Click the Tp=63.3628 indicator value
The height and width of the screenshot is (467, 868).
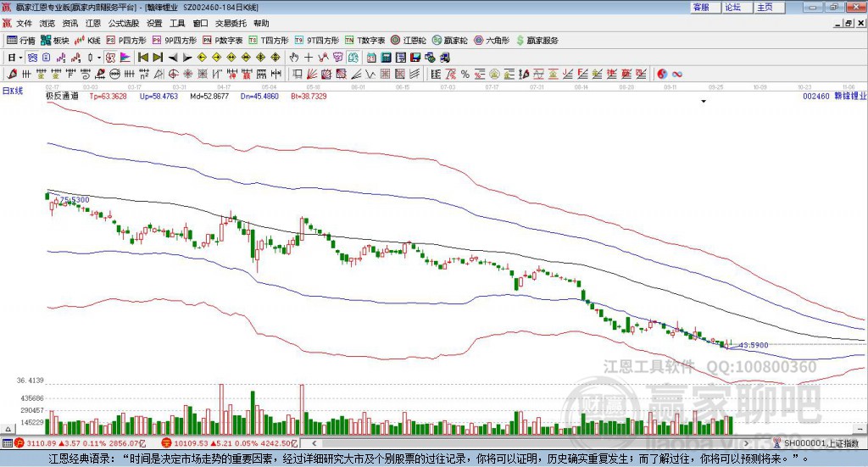108,97
